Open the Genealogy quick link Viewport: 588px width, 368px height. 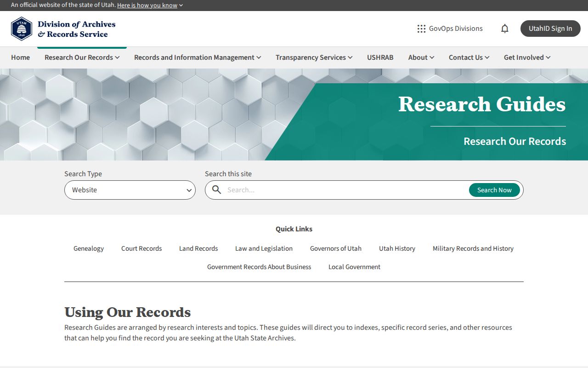(x=89, y=248)
